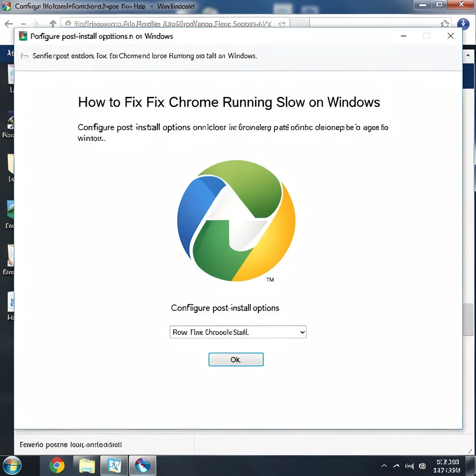Viewport: 476px width, 476px height.
Task: Click the star bookmark icon in browser toolbar
Action: pos(445,23)
